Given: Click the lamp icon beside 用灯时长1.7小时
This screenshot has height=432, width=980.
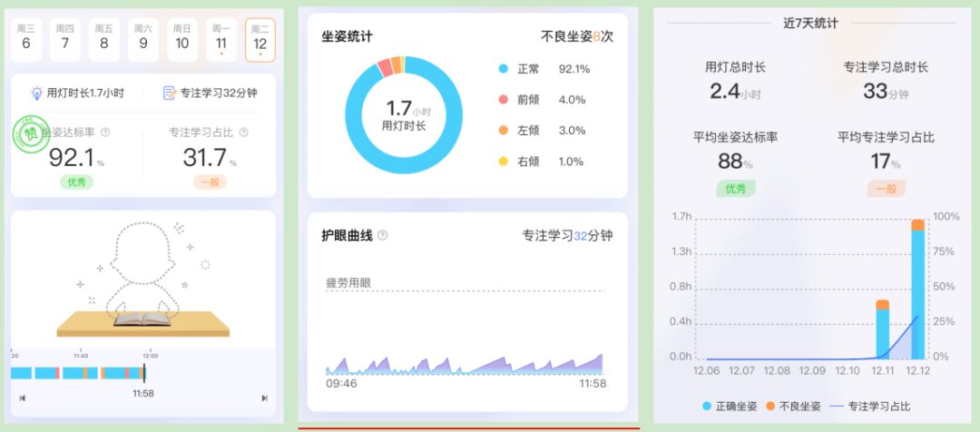Looking at the screenshot, I should coord(37,93).
